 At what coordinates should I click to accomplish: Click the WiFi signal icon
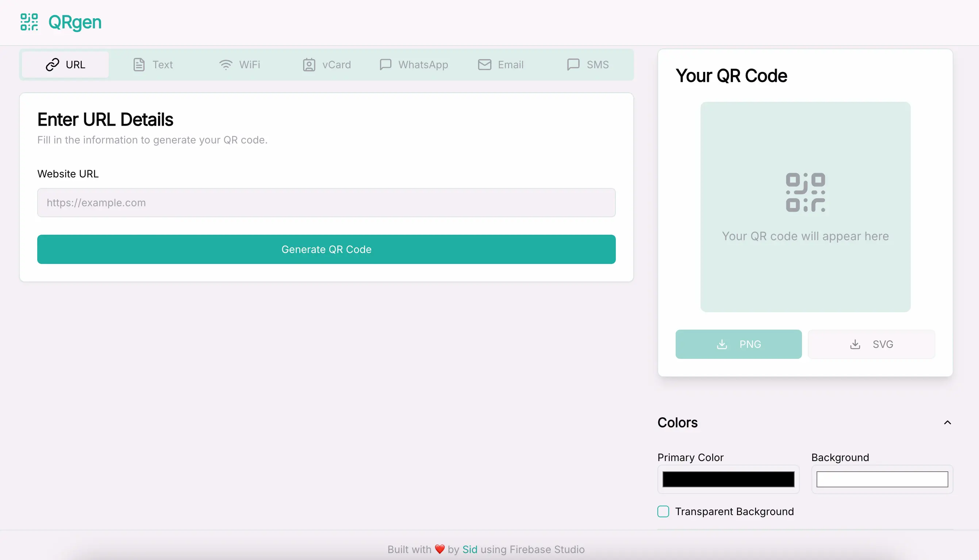click(226, 65)
